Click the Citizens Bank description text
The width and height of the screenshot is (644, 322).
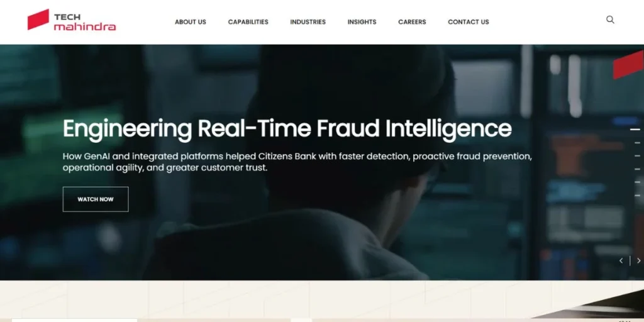(297, 162)
